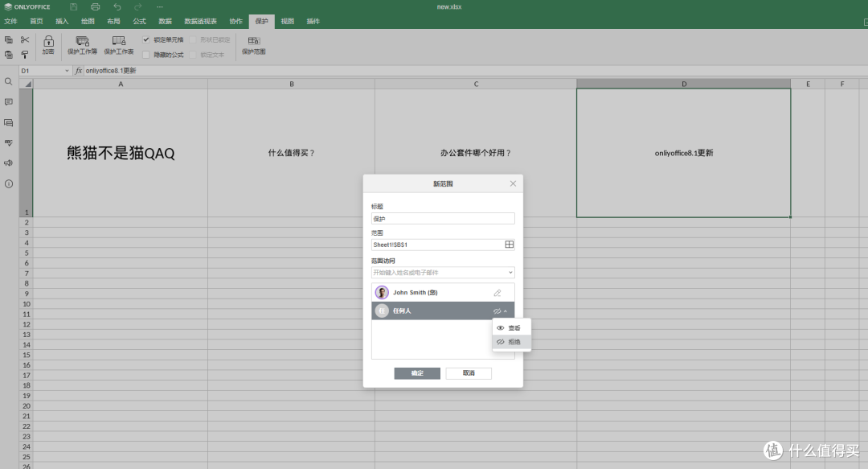The width and height of the screenshot is (868, 469).
Task: Click the cell containing onliyoffice8.1更新
Action: tap(684, 153)
